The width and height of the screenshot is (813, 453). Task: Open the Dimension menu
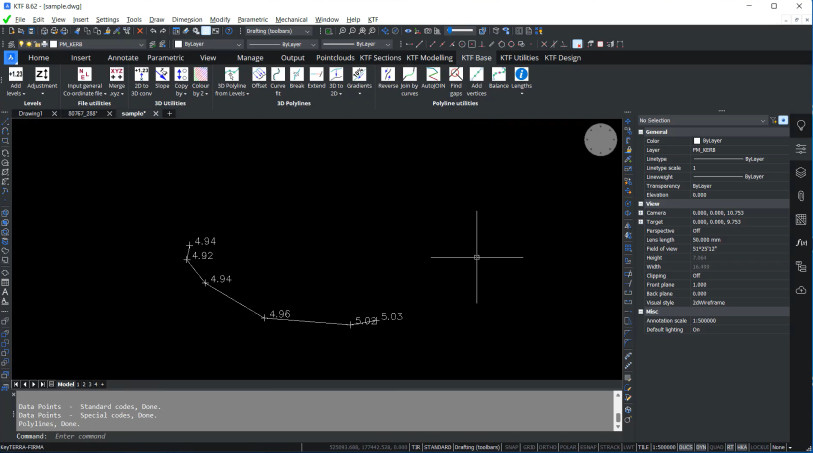(x=187, y=20)
